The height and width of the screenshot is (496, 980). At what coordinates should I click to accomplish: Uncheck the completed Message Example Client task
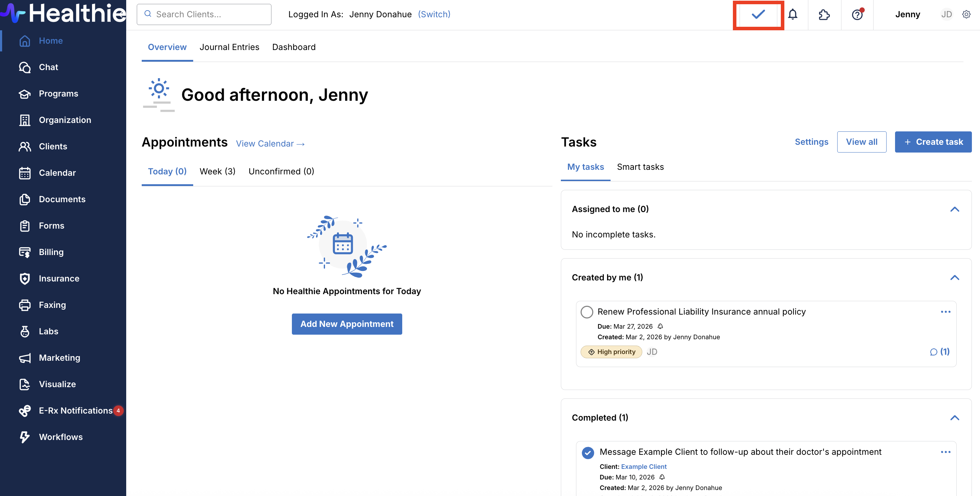pyautogui.click(x=588, y=452)
